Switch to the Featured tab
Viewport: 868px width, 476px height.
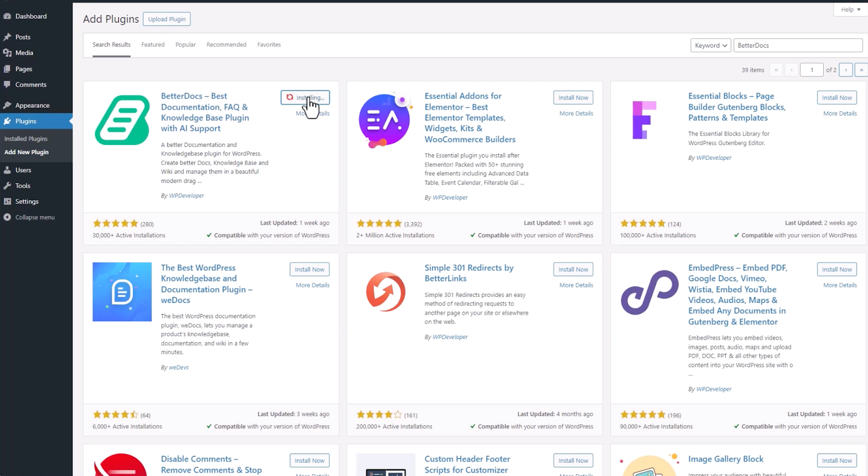[153, 45]
